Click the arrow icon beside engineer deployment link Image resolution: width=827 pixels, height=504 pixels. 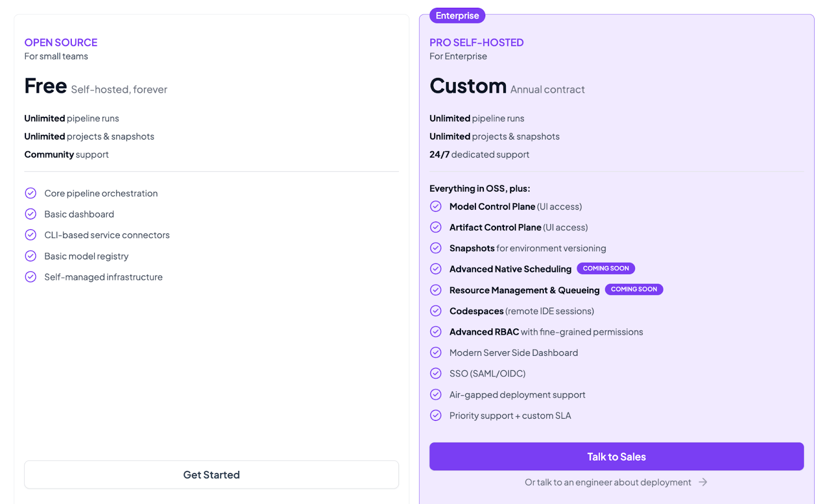703,482
